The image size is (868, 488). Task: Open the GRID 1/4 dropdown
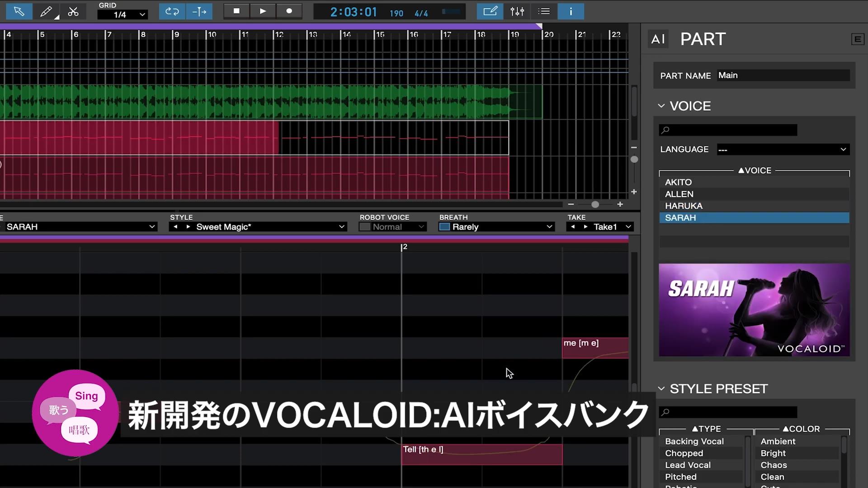(122, 14)
